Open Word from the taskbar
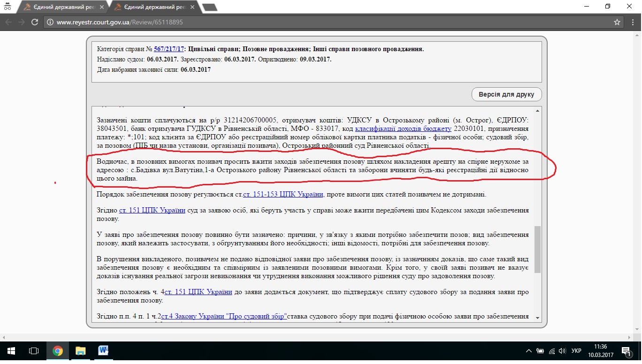This screenshot has width=642, height=364. pyautogui.click(x=103, y=351)
